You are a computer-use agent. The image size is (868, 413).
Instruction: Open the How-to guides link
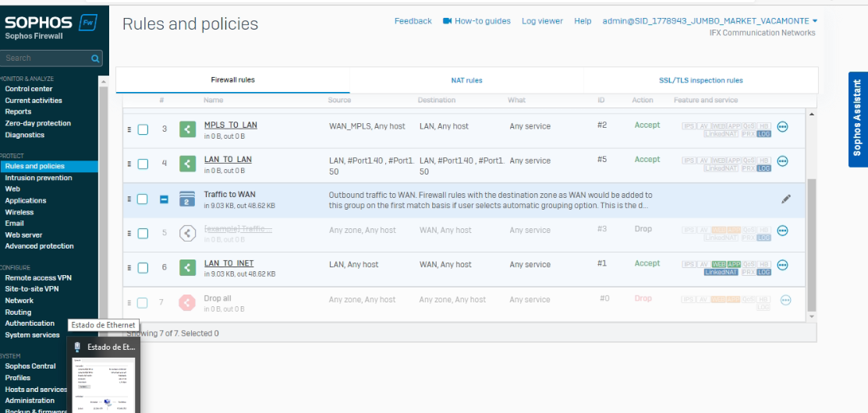pos(477,21)
